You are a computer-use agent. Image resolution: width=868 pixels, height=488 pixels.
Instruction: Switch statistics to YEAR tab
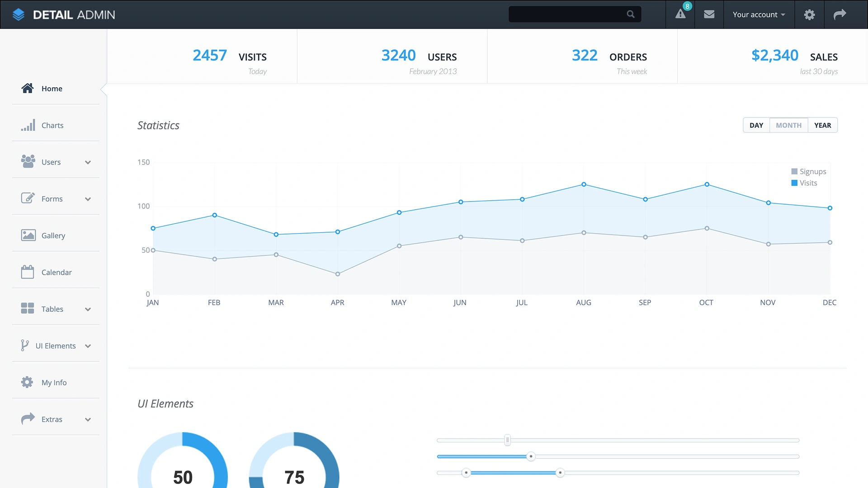pos(822,125)
